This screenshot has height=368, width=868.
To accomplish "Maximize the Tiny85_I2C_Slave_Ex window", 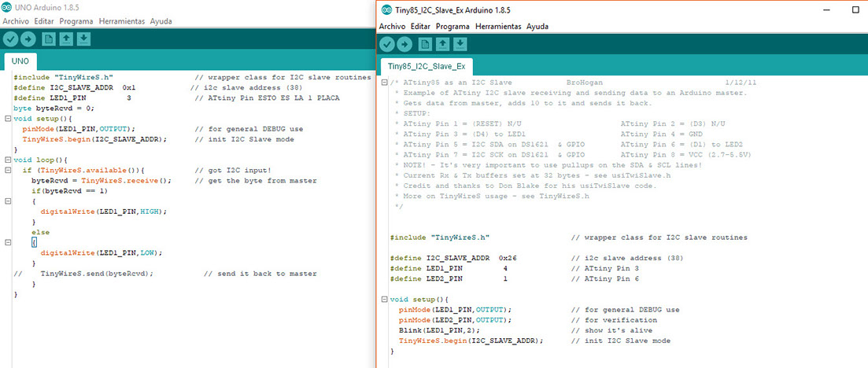I will click(x=855, y=10).
